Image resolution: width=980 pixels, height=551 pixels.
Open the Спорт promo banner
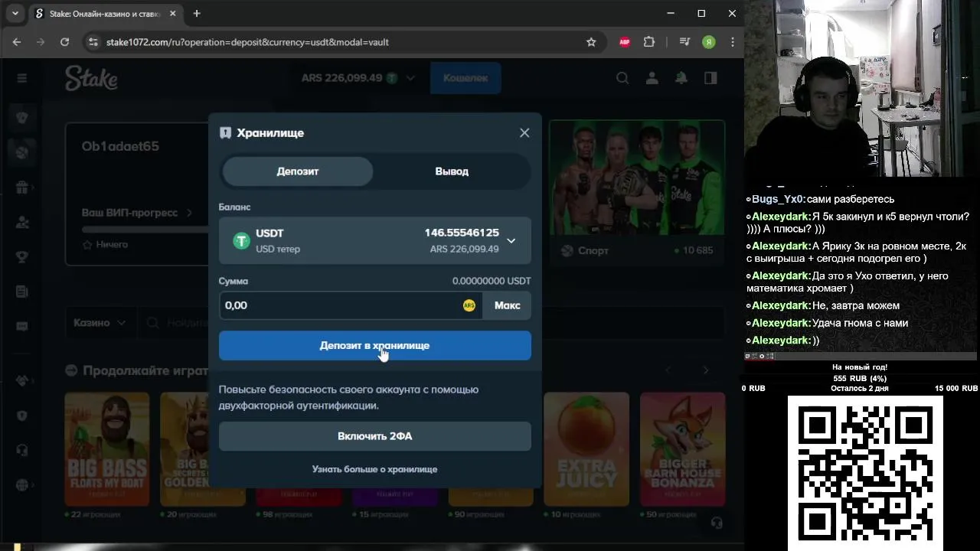pyautogui.click(x=637, y=193)
